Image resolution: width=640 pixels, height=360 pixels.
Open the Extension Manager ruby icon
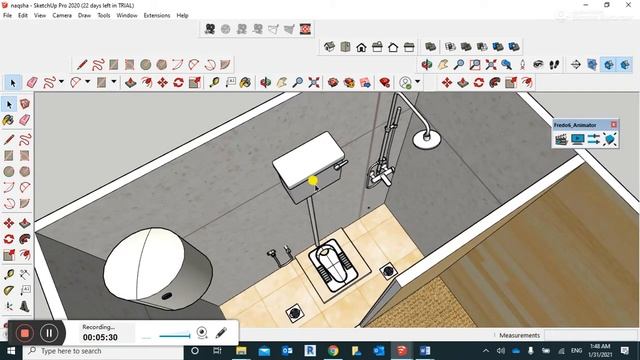[384, 82]
